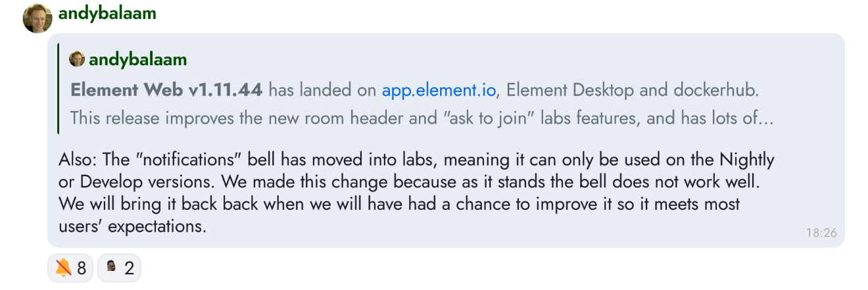Expand the truncated quoted line ending "lots of…"
868x290 pixels.
click(421, 118)
